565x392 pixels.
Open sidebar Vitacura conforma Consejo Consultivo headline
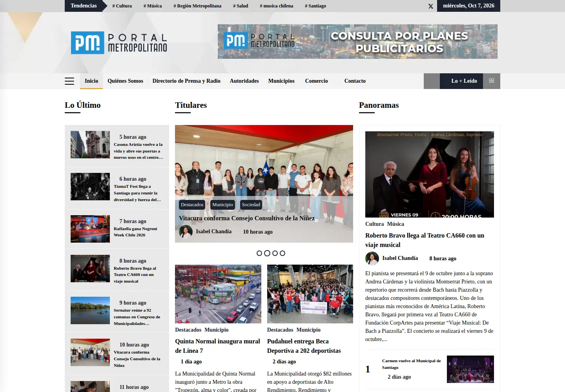137,359
